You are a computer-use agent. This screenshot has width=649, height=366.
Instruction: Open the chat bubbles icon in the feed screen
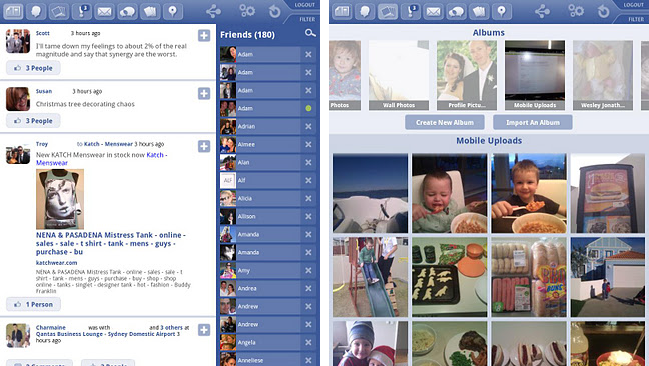127,11
